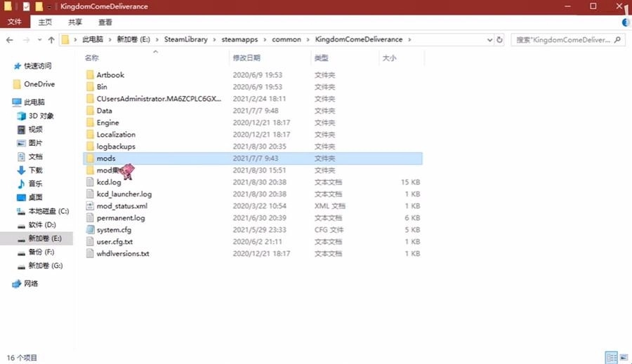Viewport: 632px width, 364px height.
Task: Click SteamLibrary in the address path
Action: 185,40
